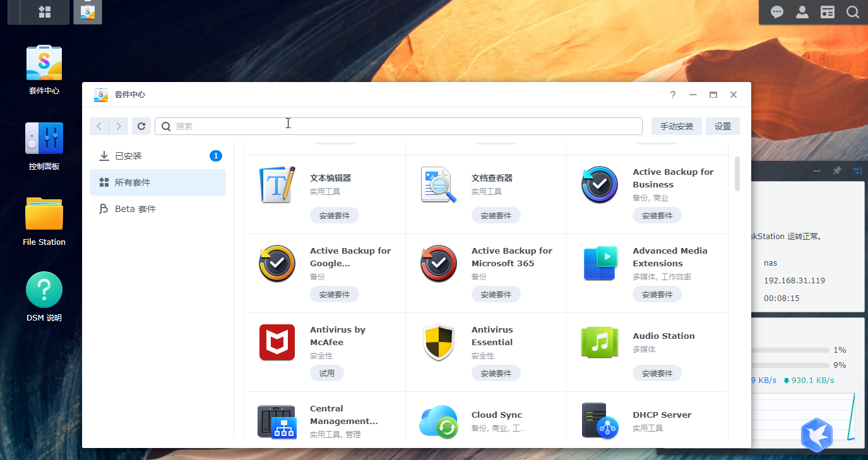Open Central Management System icon

[x=277, y=422]
